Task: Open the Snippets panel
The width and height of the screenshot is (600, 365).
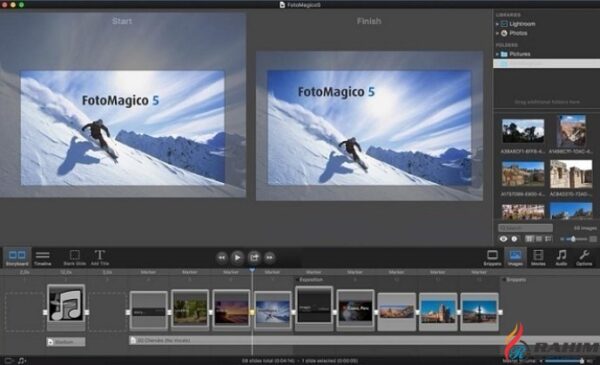Action: [x=492, y=257]
